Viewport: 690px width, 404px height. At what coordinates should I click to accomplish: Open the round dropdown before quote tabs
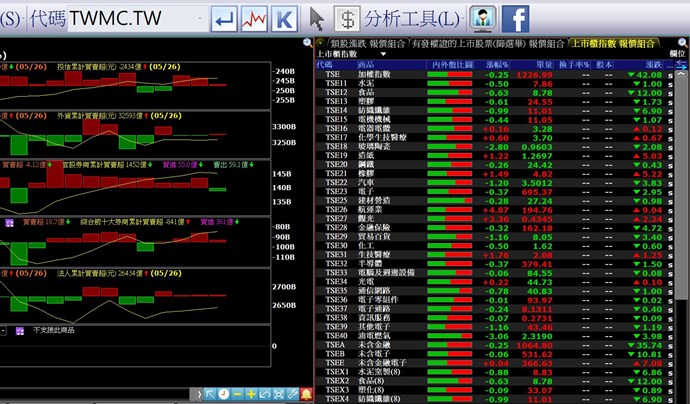[320, 43]
